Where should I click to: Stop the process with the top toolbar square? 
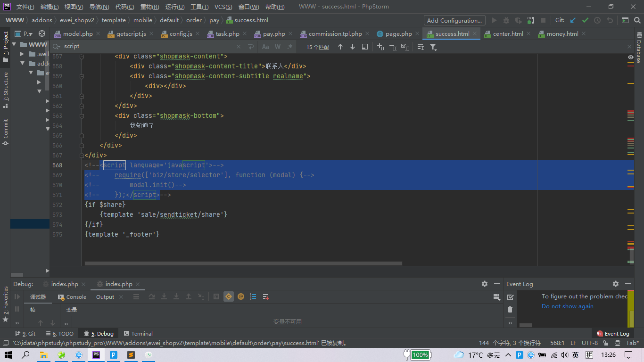click(x=543, y=20)
